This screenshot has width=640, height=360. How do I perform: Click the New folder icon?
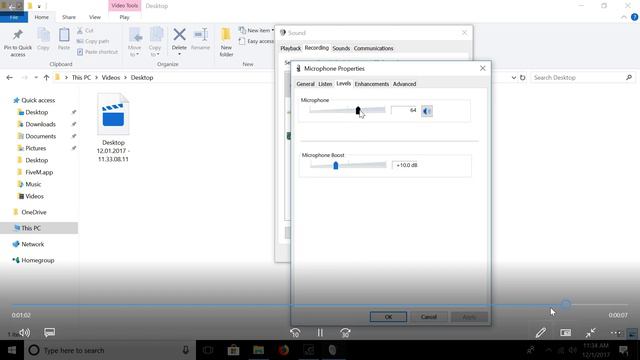(226, 35)
